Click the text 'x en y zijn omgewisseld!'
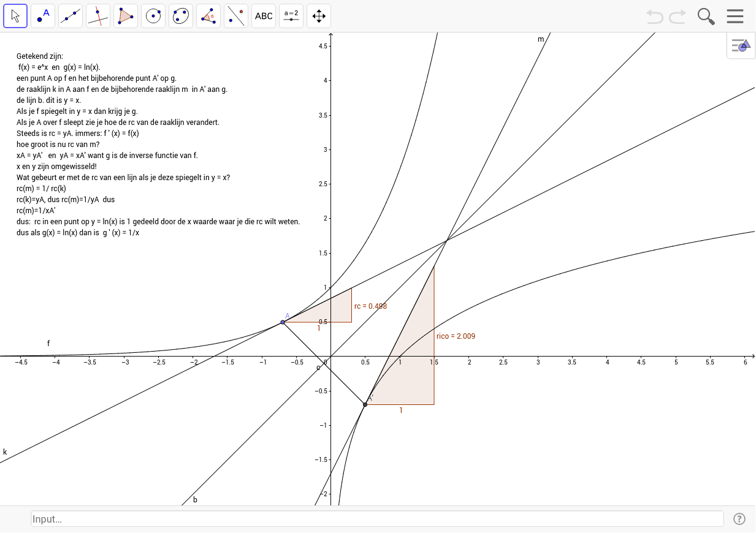Screen dimensions: 756x533 pos(56,166)
